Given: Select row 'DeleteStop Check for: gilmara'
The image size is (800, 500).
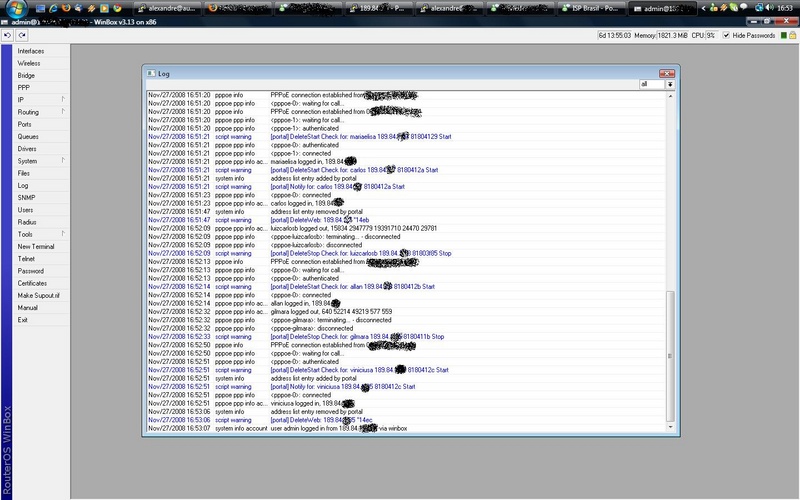Looking at the screenshot, I should 406,336.
